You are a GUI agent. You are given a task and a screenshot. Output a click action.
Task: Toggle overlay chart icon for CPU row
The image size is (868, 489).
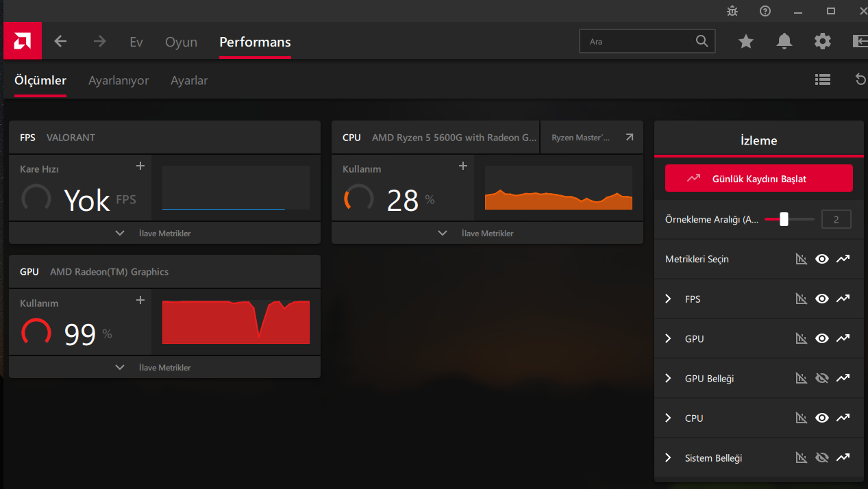pos(802,418)
